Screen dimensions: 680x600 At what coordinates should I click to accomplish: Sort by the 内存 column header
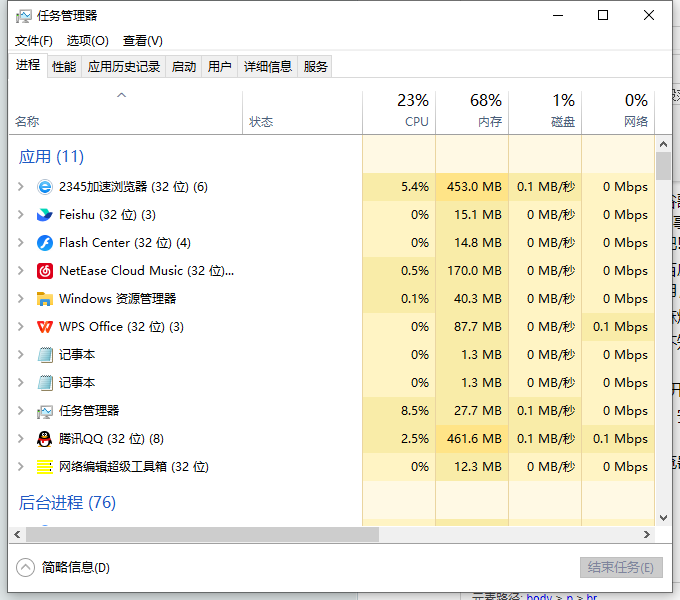[x=472, y=112]
